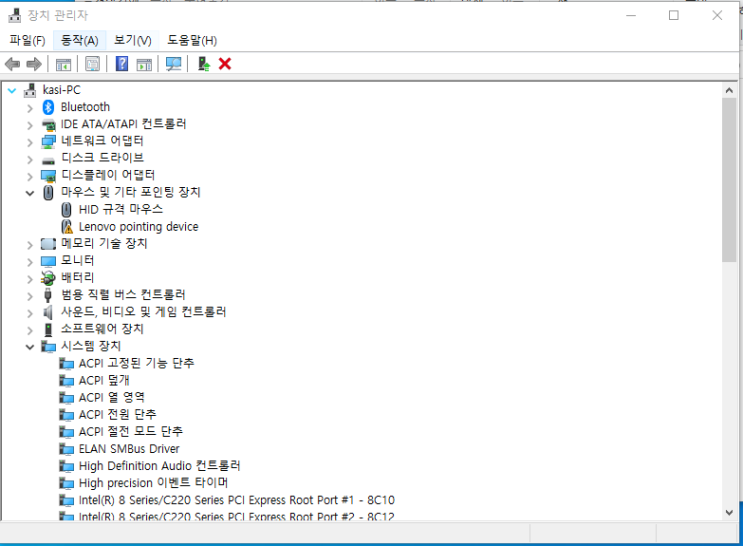Screen dimensions: 743x546
Task: Click the update driver green arrow icon
Action: tap(203, 64)
